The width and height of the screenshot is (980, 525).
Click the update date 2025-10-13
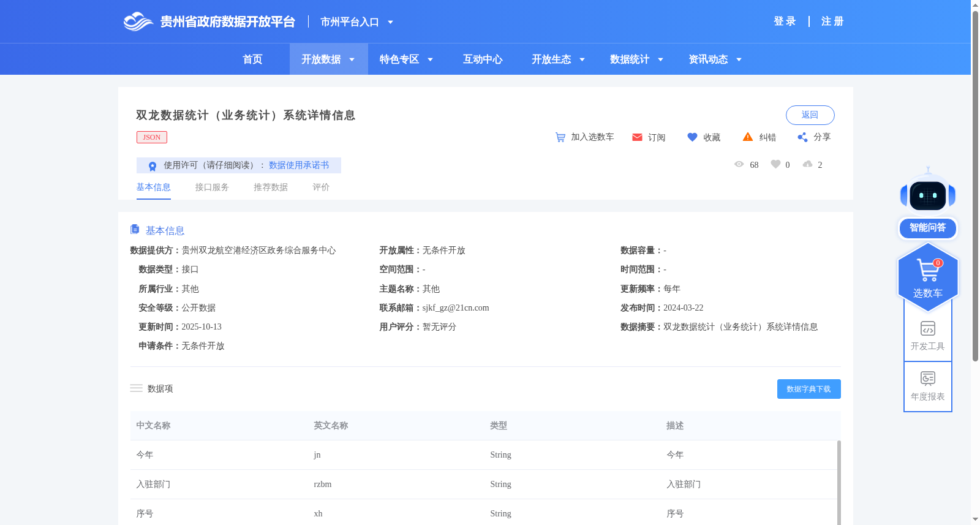(202, 327)
